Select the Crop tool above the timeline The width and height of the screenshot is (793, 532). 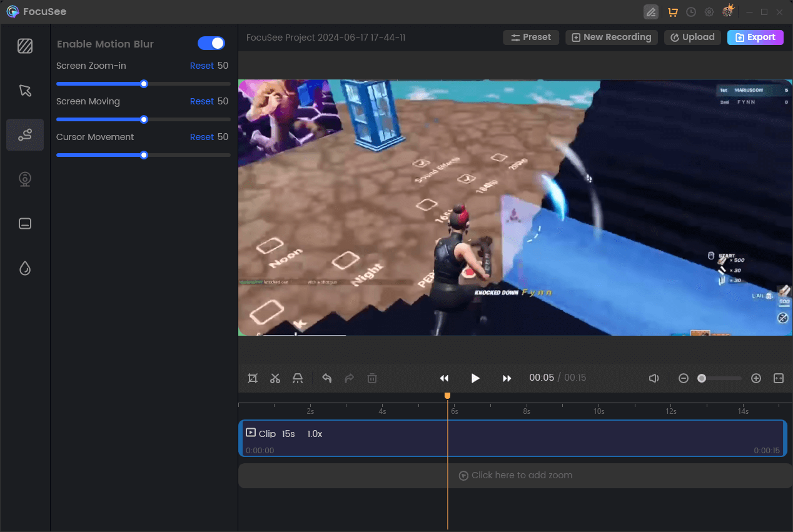click(253, 378)
